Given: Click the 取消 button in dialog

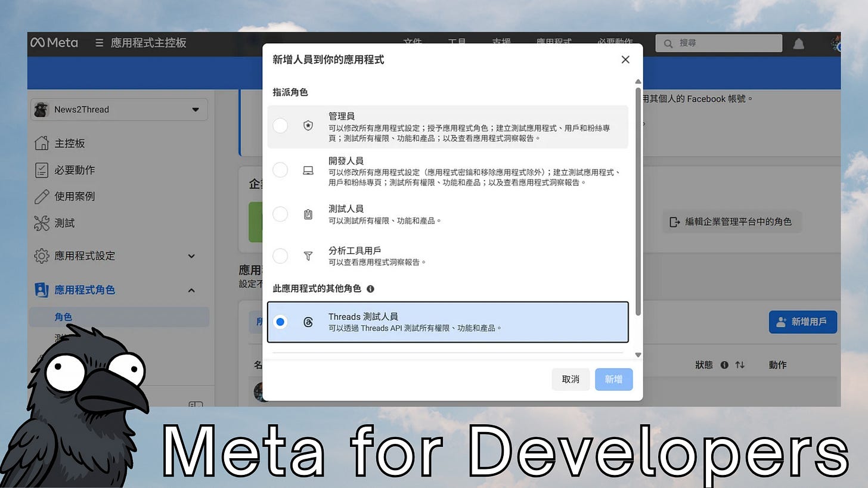Looking at the screenshot, I should [x=571, y=379].
